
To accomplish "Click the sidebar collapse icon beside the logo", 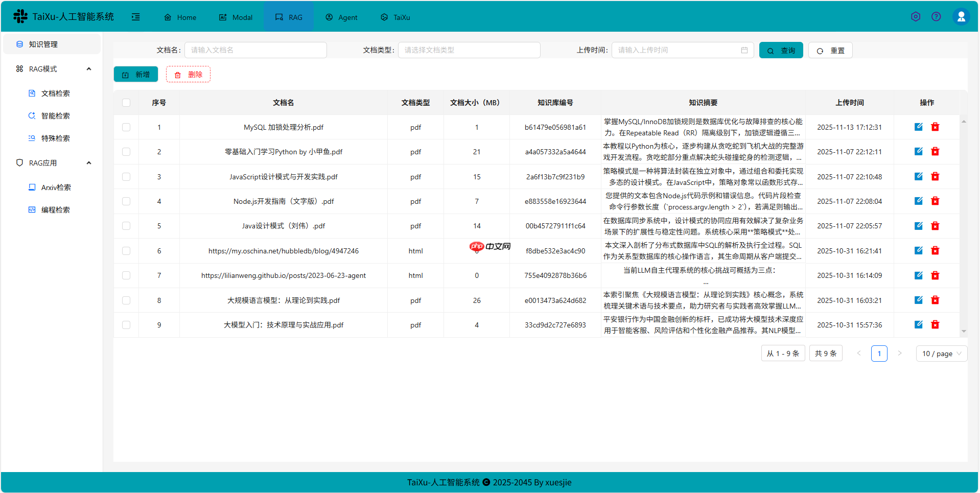I will [x=136, y=16].
